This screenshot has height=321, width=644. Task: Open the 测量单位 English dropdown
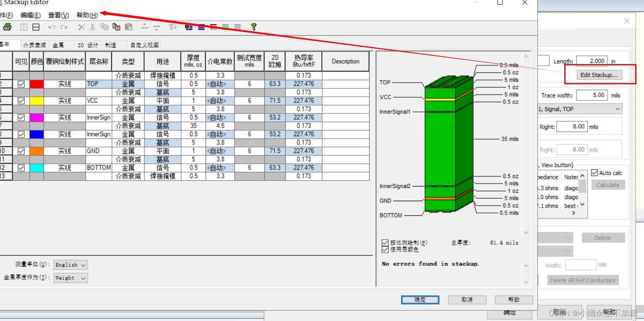tap(70, 265)
